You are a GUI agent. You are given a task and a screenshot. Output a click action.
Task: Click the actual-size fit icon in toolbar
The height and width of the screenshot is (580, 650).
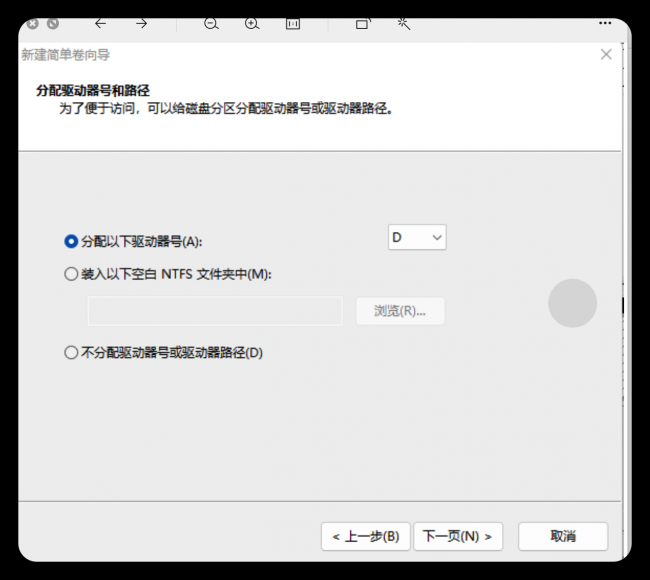coord(293,24)
